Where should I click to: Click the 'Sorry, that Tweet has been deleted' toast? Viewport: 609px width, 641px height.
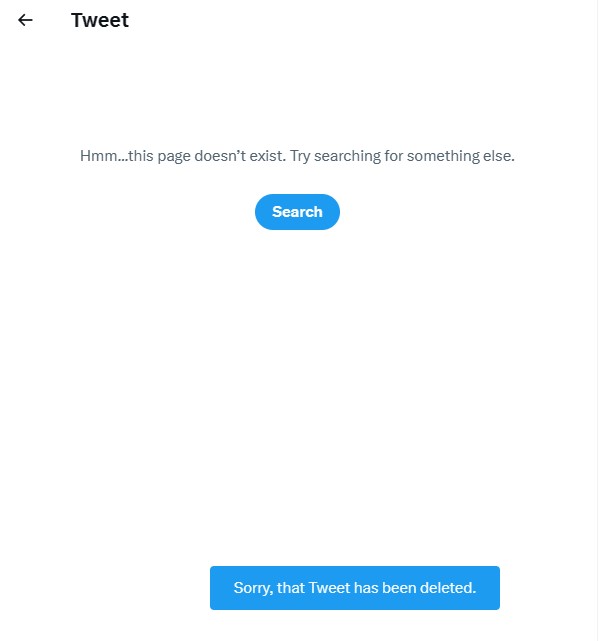click(x=354, y=588)
